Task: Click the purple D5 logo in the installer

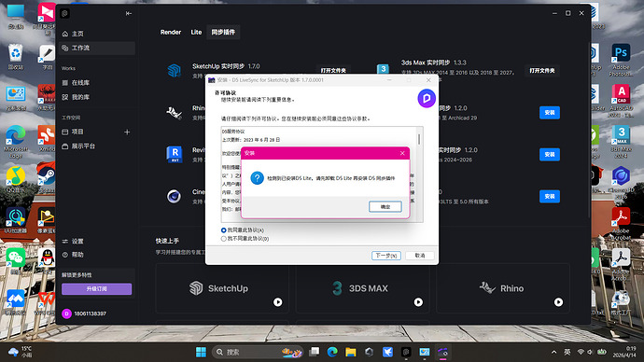Action: tap(427, 99)
